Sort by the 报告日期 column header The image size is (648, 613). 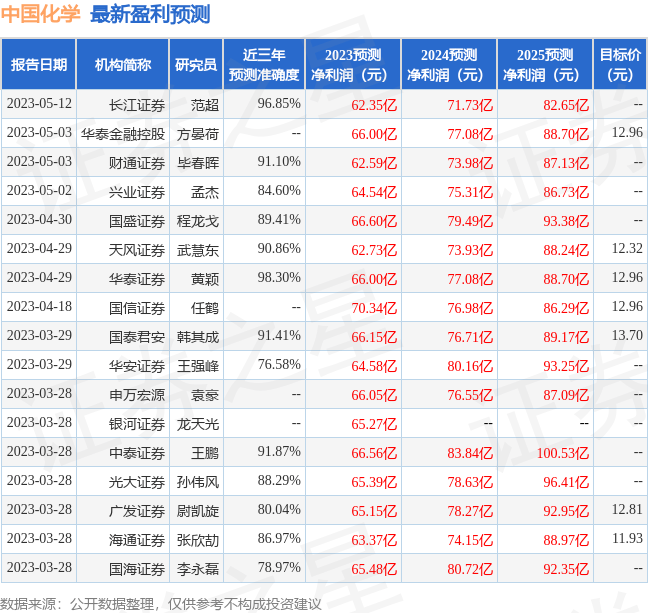[x=39, y=65]
